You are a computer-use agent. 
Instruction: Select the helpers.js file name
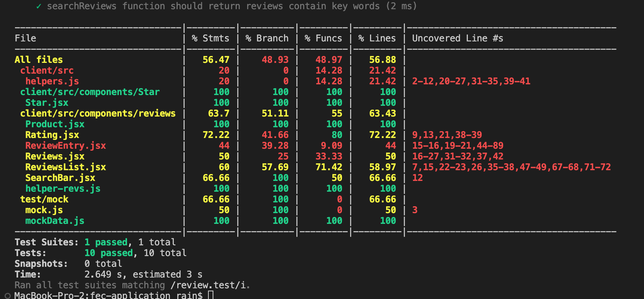(52, 81)
